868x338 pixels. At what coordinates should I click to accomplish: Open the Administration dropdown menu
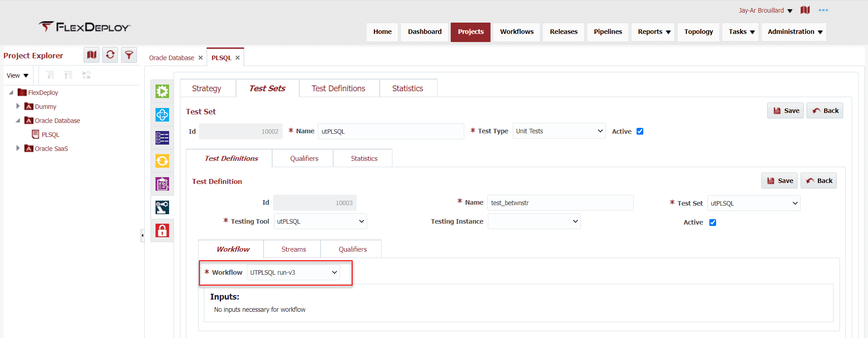coord(794,32)
